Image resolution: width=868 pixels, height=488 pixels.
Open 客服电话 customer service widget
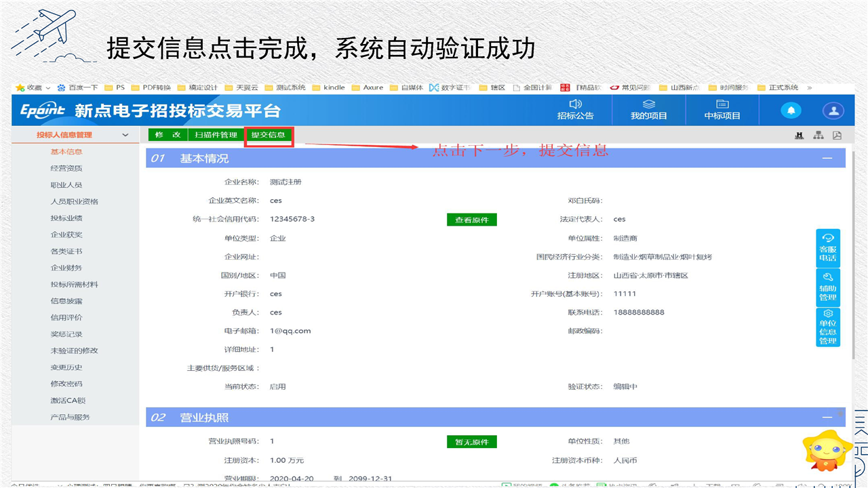click(x=827, y=247)
